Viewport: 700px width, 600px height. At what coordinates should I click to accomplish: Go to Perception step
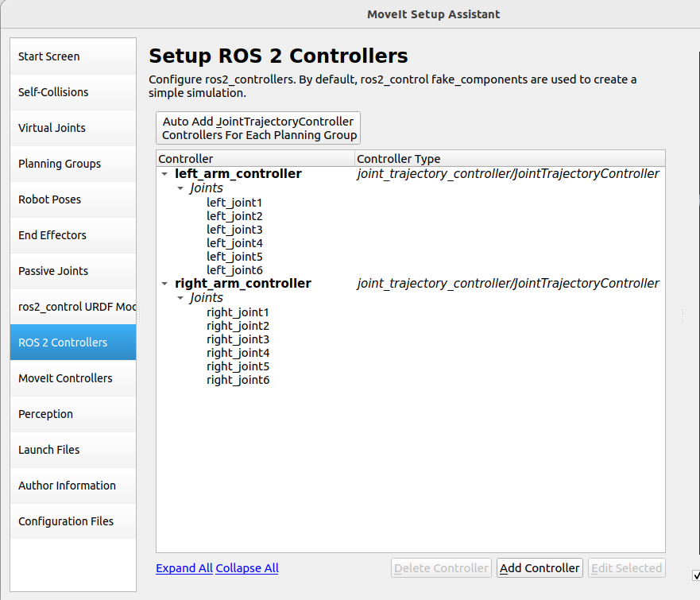(73, 413)
